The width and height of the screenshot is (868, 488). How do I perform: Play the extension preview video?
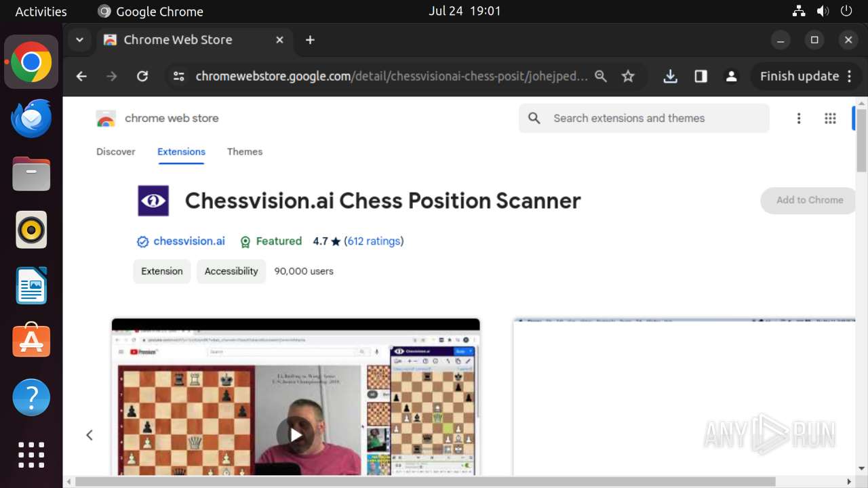296,435
